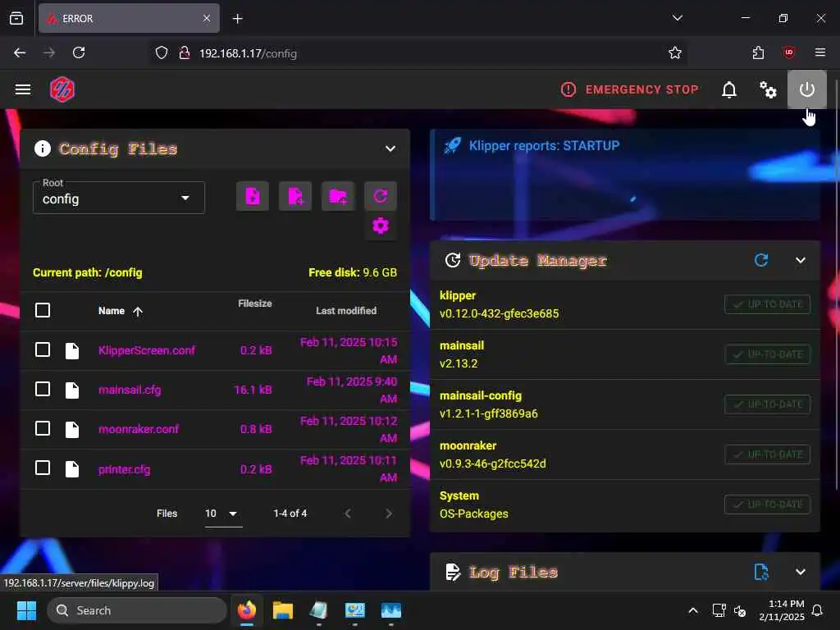Click the browser back arrow
This screenshot has height=630, width=840.
pos(20,52)
